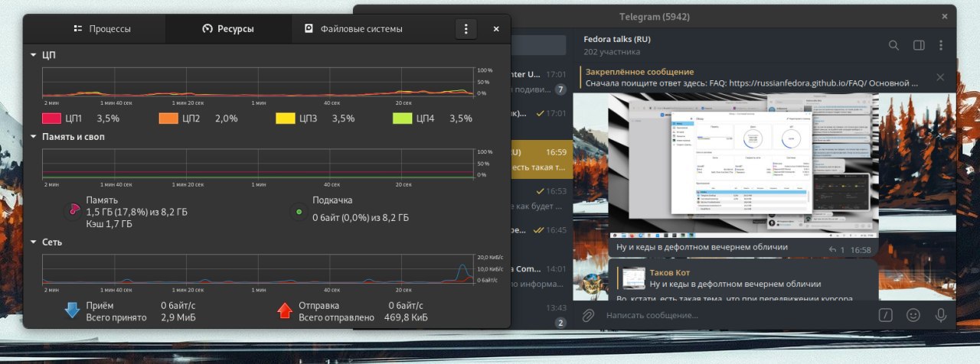
Task: Open the System Monitor three-dot menu
Action: (465, 29)
